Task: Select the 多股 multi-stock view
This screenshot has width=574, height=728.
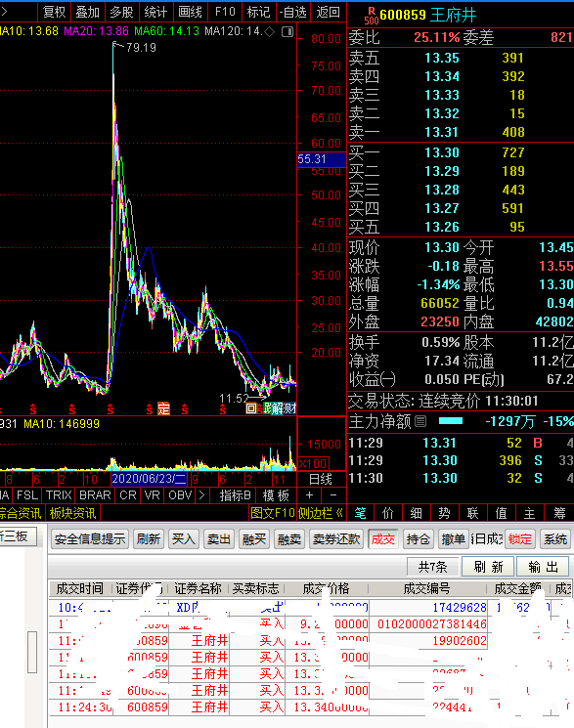Action: coord(122,12)
